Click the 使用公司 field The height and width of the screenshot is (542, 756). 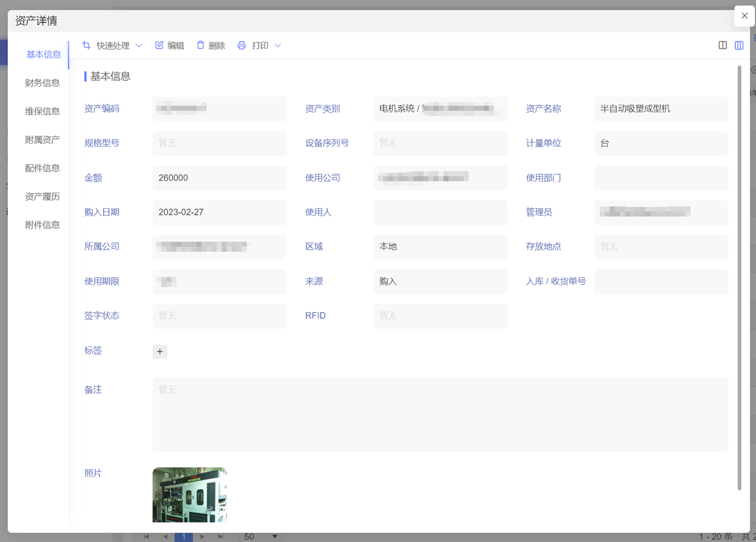[440, 178]
